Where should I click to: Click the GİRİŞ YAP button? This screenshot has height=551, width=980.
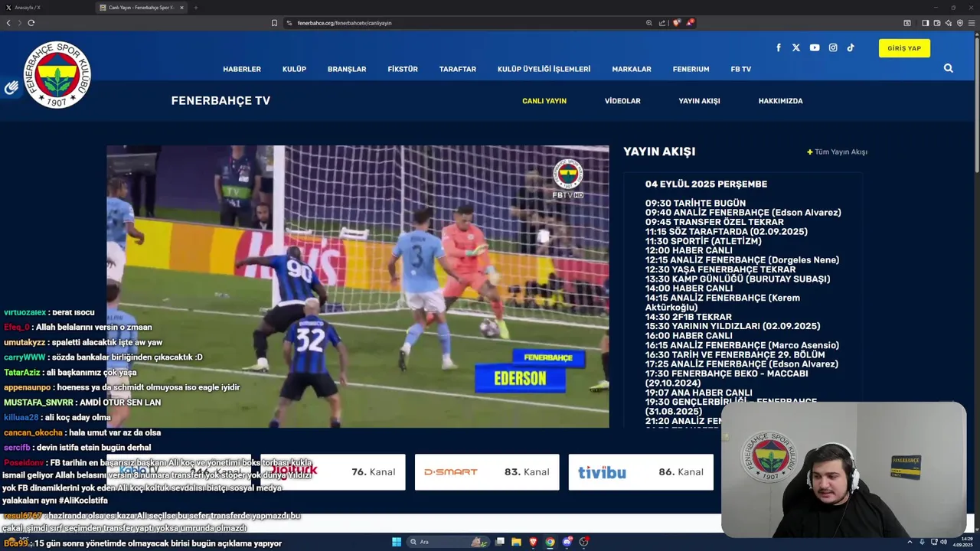[x=904, y=48]
